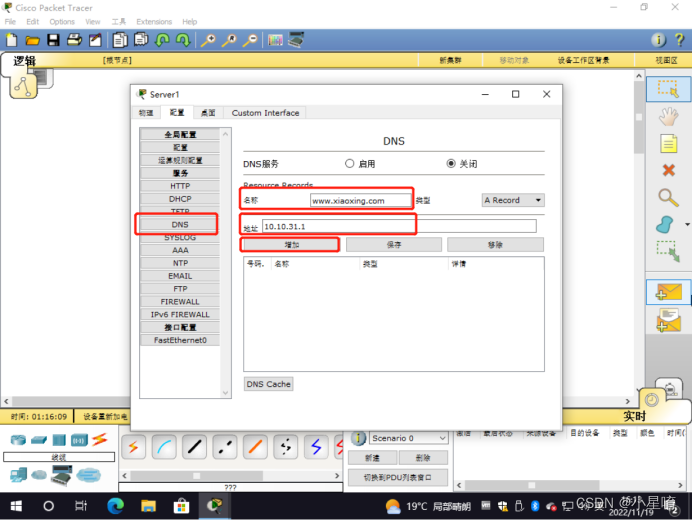Click the Copy icon in toolbar
The height and width of the screenshot is (520, 692).
click(120, 40)
